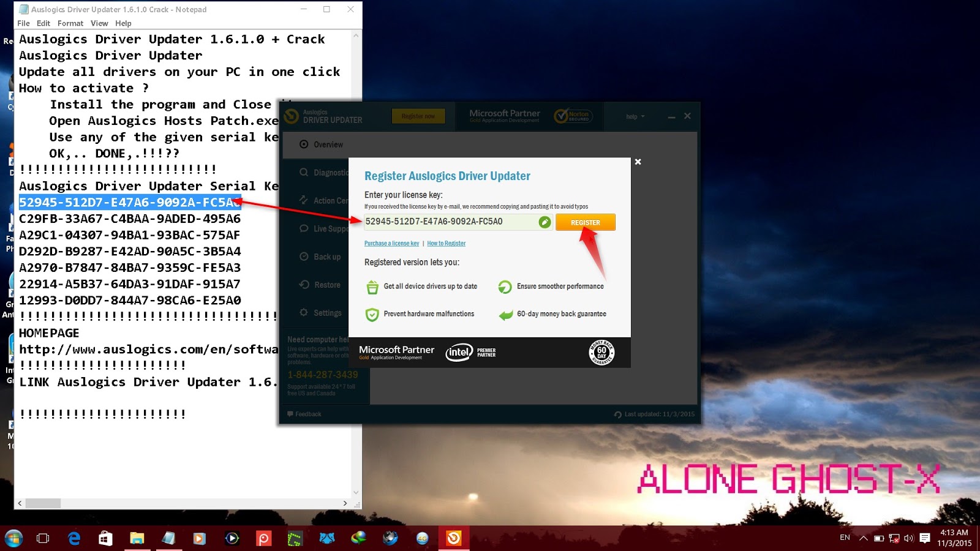Image resolution: width=980 pixels, height=551 pixels.
Task: Click the Live Support chat icon
Action: pyautogui.click(x=304, y=228)
